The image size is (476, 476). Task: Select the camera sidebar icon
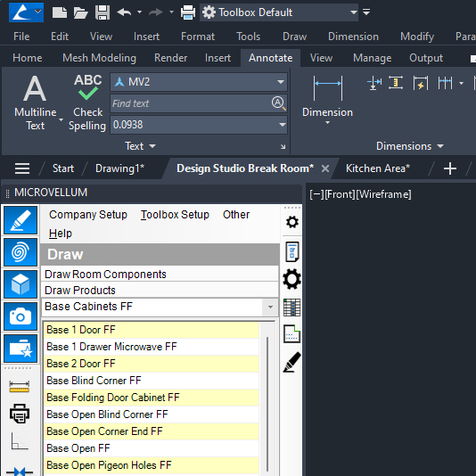pos(21,316)
